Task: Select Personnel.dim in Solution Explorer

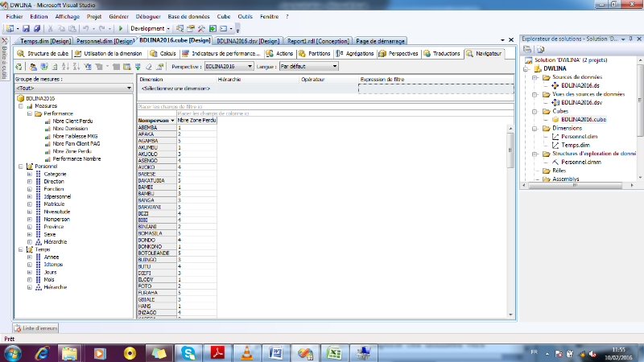Action: 579,137
